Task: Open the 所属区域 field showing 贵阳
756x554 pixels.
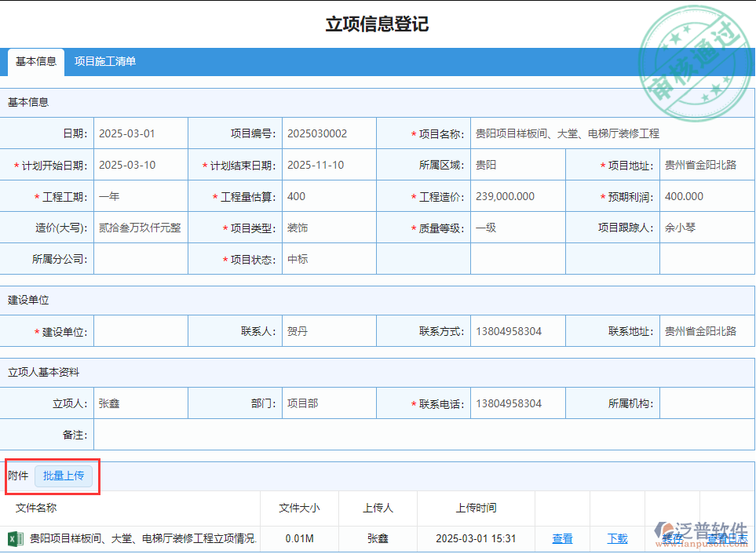Action: click(x=518, y=165)
